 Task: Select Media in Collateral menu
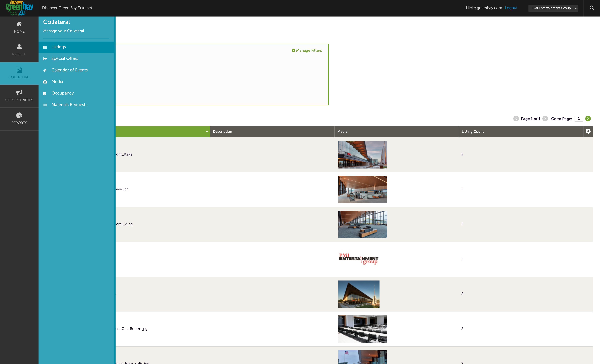tap(76, 82)
